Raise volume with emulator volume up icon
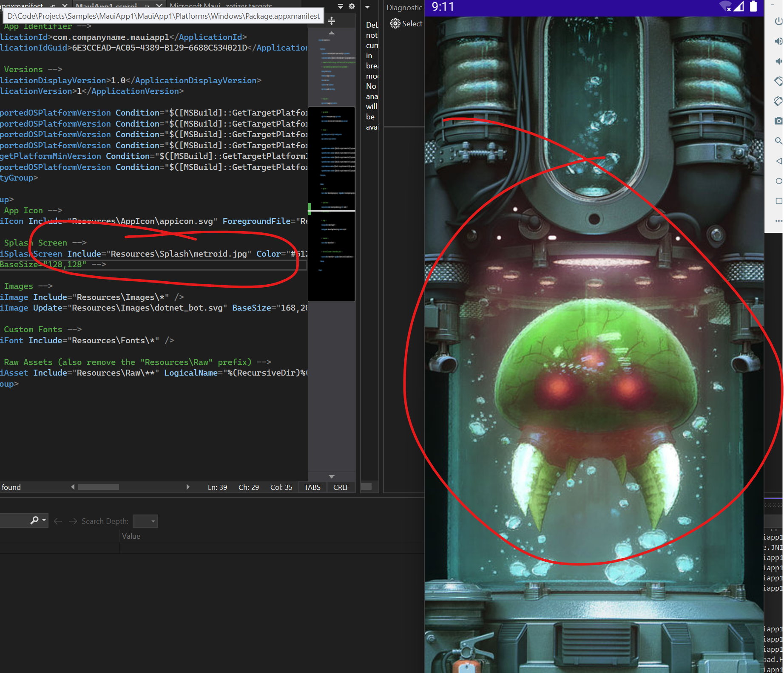Screen dimensions: 784x673 tap(778, 41)
